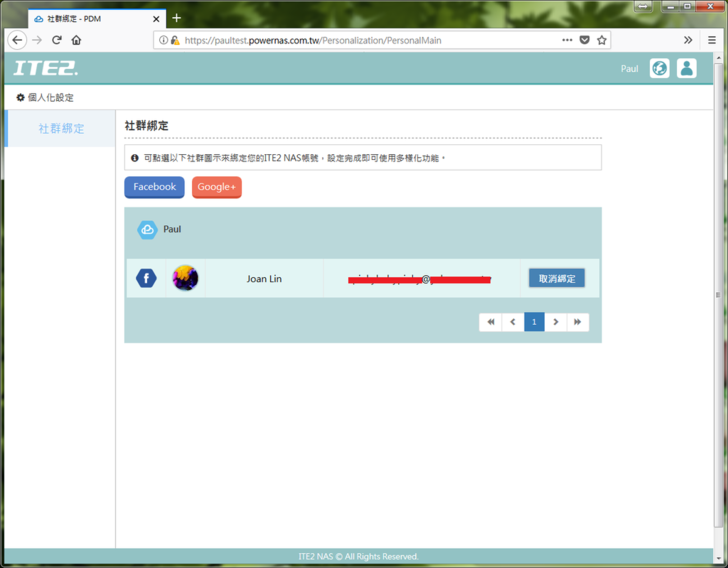Click the globe language icon in header

coord(659,68)
